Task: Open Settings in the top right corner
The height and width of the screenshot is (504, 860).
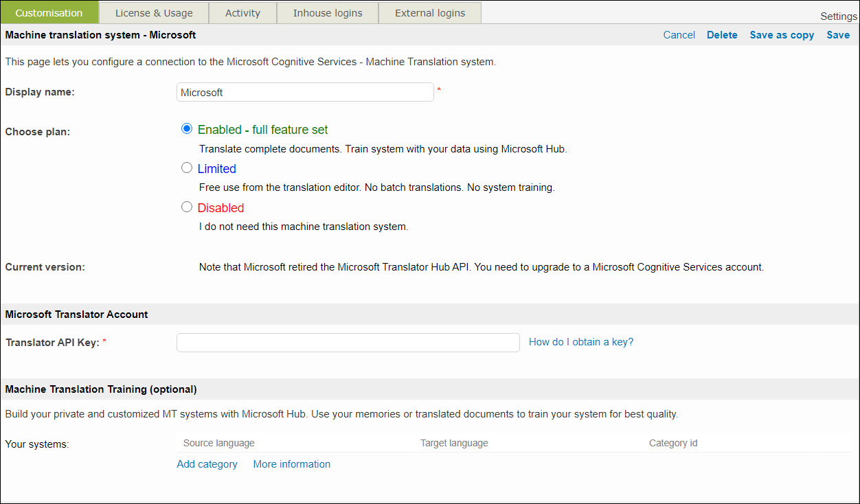Action: [x=838, y=16]
